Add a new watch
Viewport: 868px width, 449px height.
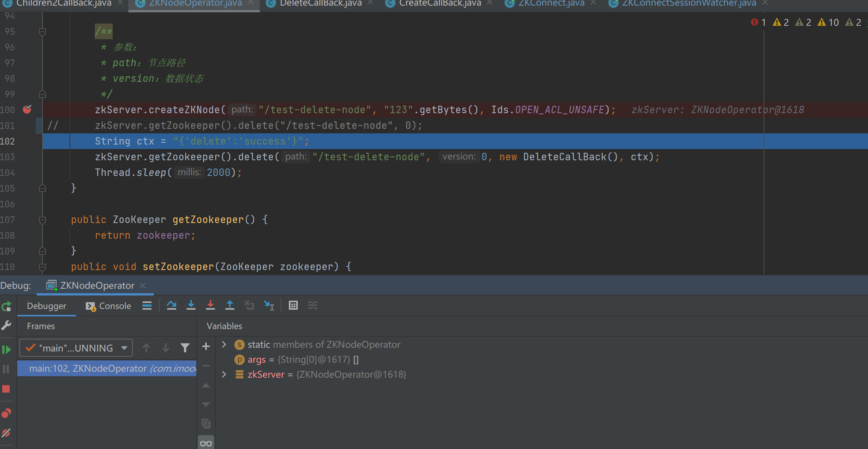click(206, 346)
